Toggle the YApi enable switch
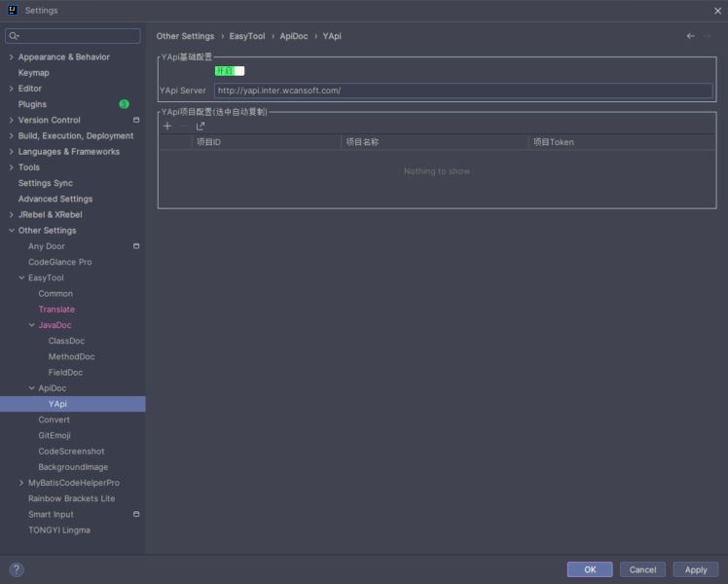This screenshot has height=584, width=728. (x=230, y=71)
